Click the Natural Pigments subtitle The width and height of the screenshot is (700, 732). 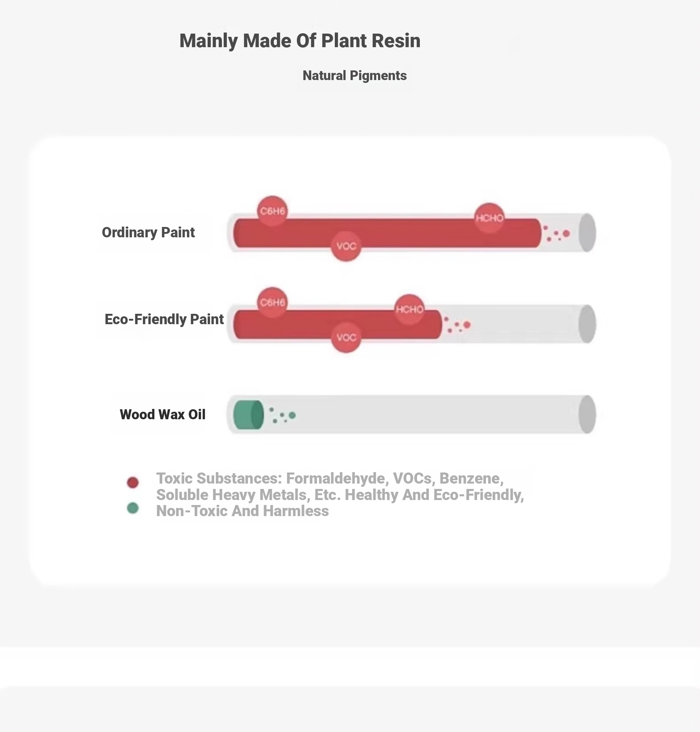click(x=354, y=76)
